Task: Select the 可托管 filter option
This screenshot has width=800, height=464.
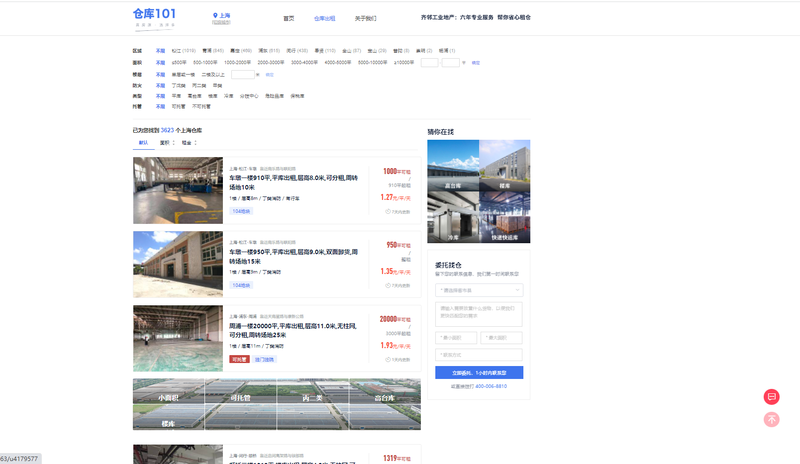Action: click(x=179, y=107)
